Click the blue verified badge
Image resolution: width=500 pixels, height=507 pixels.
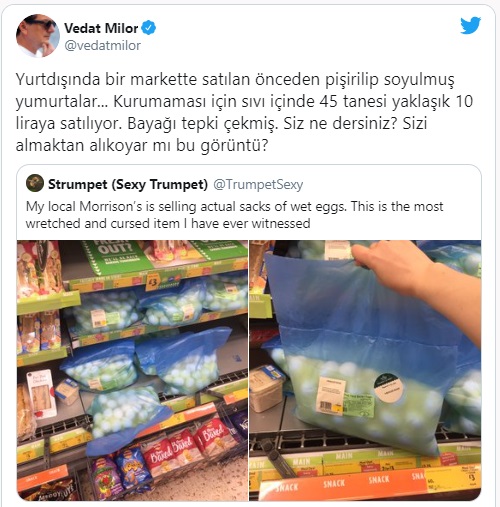[149, 28]
